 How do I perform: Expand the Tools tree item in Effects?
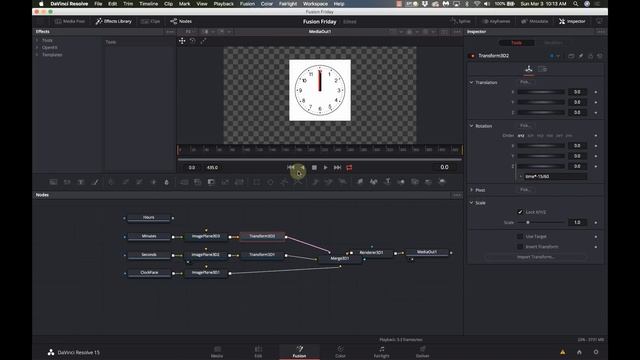click(x=37, y=40)
